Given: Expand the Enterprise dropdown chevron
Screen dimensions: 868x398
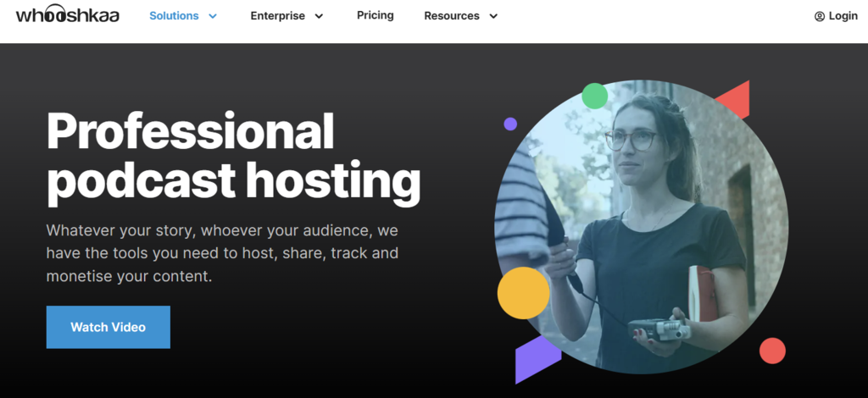Looking at the screenshot, I should click(319, 16).
